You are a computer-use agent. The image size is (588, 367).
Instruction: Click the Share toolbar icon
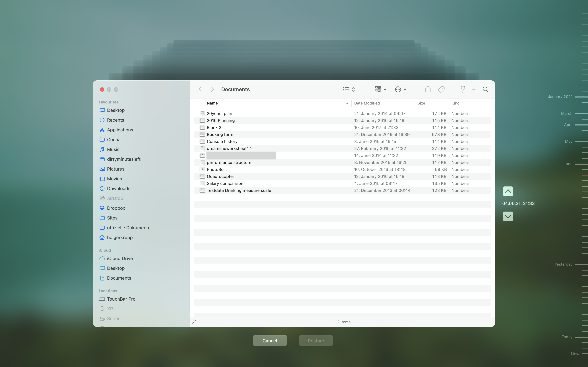(428, 89)
